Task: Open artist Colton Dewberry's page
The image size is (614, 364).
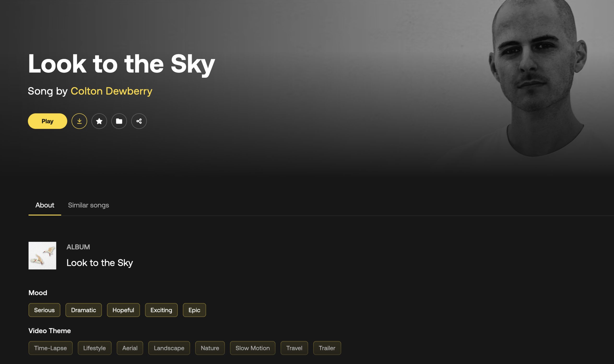Action: coord(111,91)
